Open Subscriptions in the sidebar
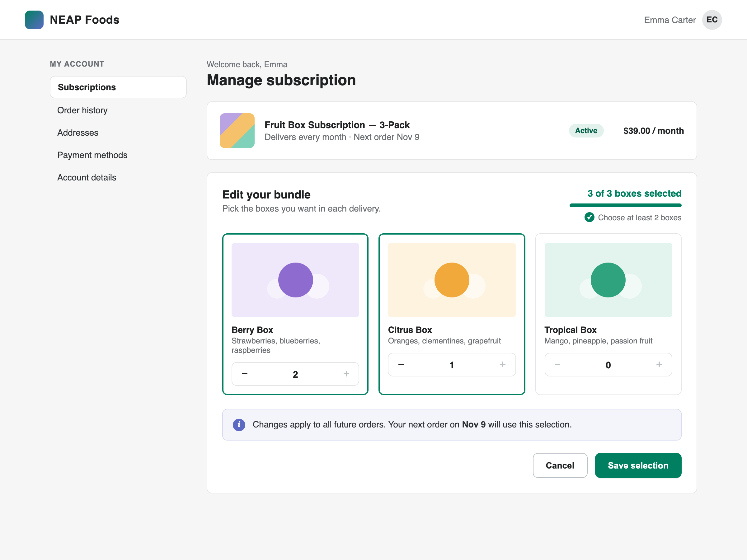Viewport: 747px width, 560px height. click(x=118, y=87)
